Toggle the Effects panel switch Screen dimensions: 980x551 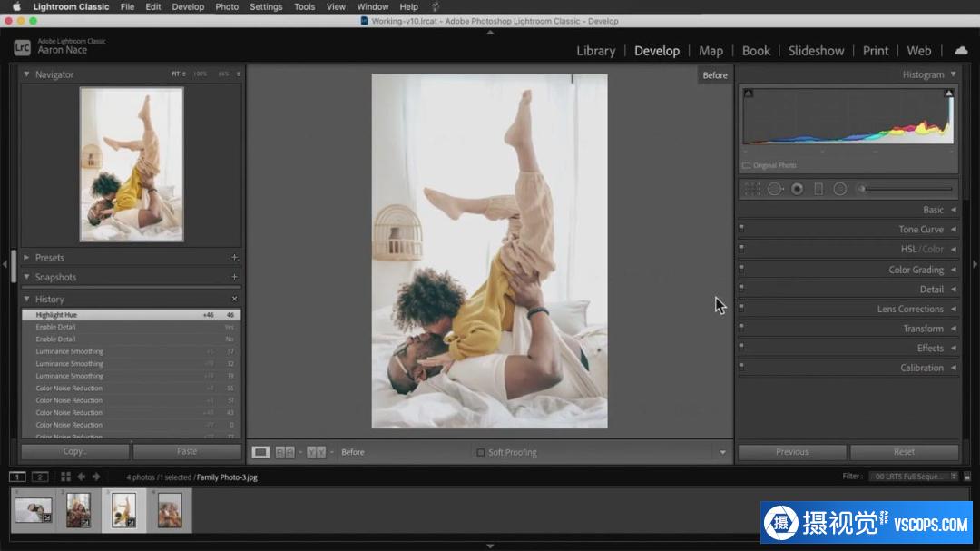click(x=741, y=347)
